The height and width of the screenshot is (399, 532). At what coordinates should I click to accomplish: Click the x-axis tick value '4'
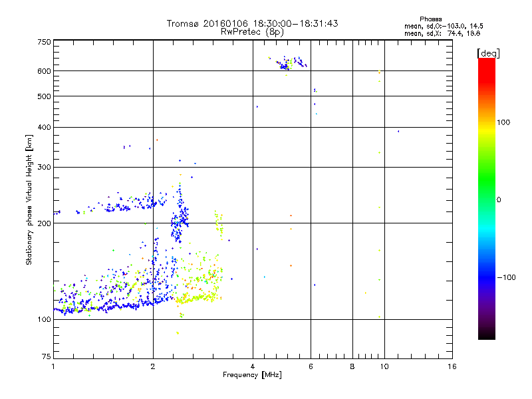pyautogui.click(x=253, y=366)
